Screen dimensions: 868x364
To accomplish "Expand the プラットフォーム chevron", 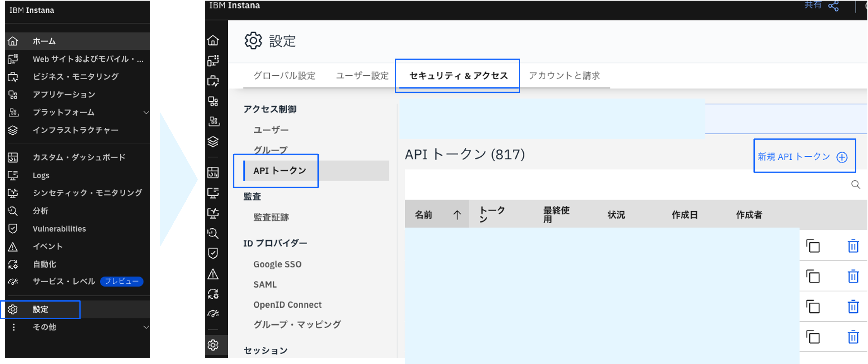I will tap(146, 112).
